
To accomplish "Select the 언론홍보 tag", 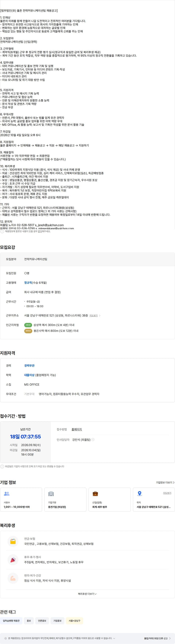I will pyautogui.click(x=42, y=621).
